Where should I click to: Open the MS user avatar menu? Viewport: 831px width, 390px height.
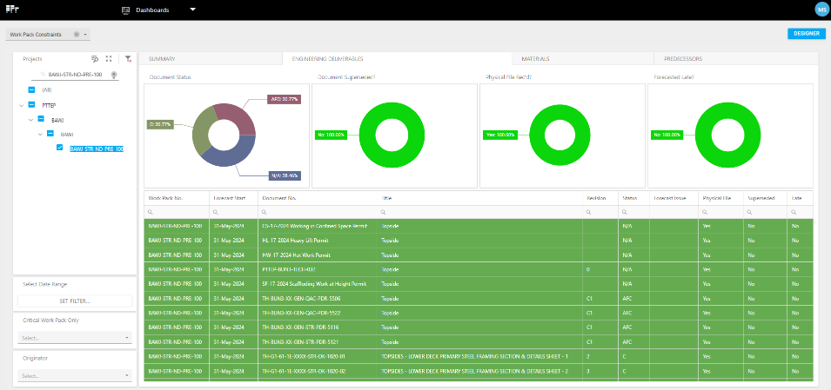click(821, 10)
